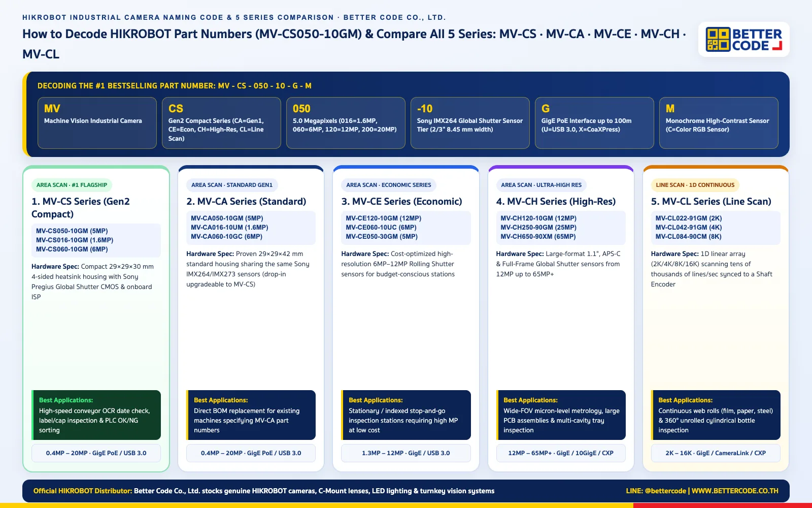Open the '3. MV-CE Series (Economic)' heading
Viewport: 812px width, 508px height.
click(401, 202)
